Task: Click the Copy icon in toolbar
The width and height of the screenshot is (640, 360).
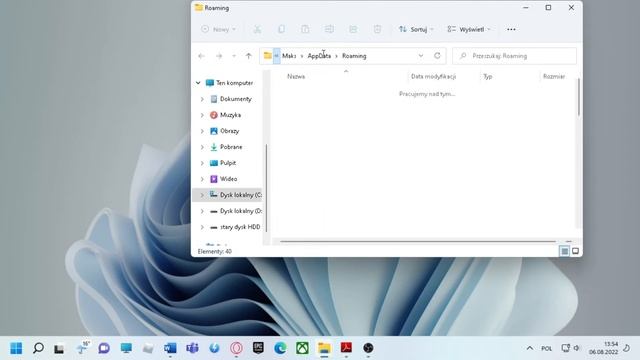Action: [x=281, y=29]
